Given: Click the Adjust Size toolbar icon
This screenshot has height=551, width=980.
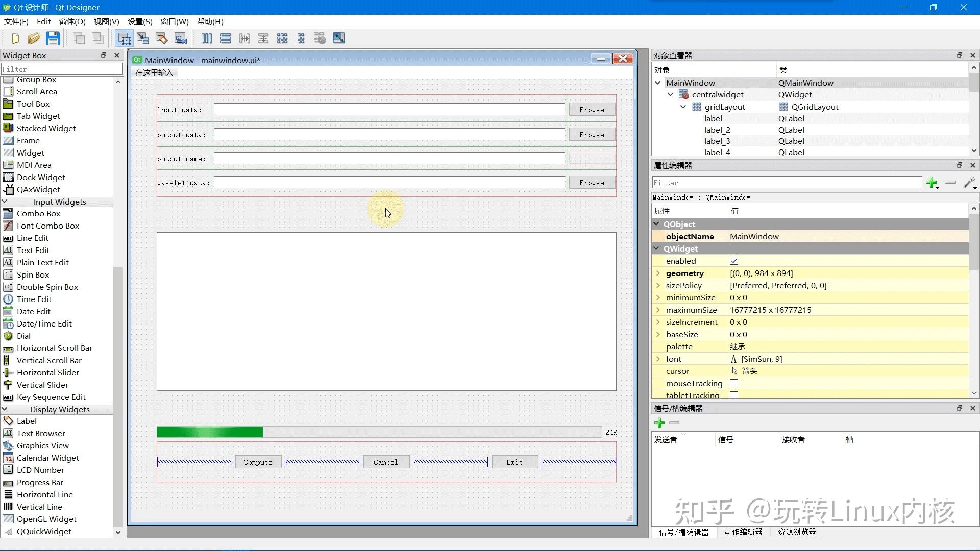Looking at the screenshot, I should click(339, 38).
